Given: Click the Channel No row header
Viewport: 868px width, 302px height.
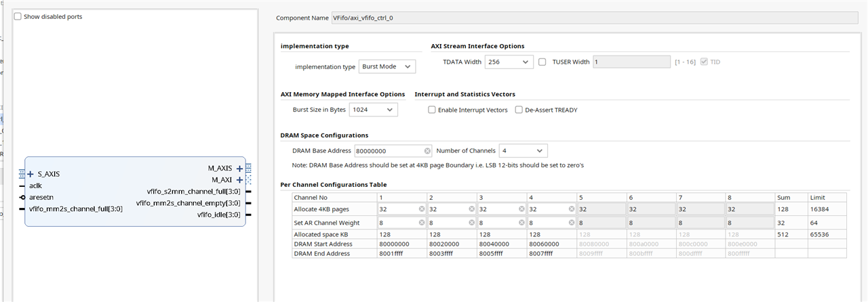Looking at the screenshot, I should (x=311, y=197).
